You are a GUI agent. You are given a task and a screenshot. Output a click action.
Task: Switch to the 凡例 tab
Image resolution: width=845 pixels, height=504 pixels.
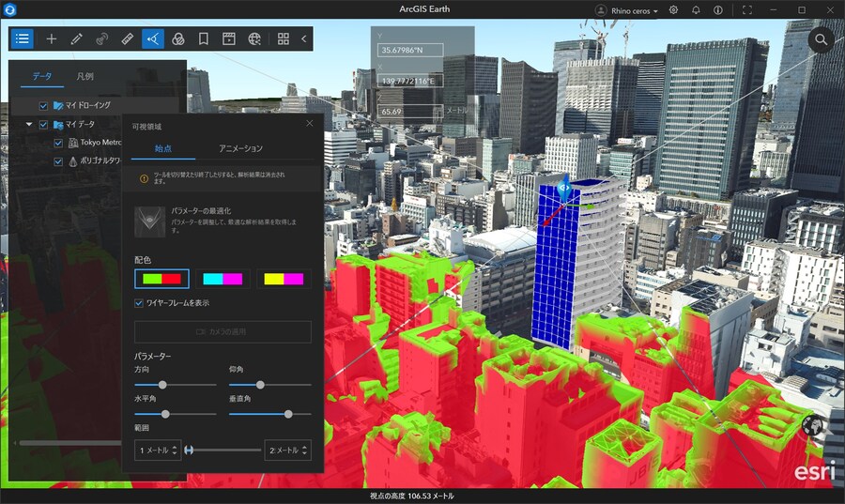click(84, 76)
